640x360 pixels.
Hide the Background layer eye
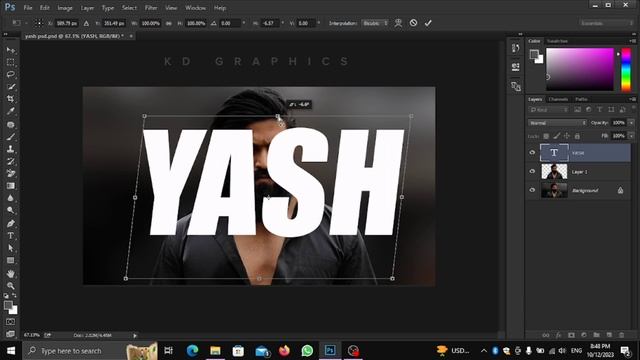[x=532, y=190]
